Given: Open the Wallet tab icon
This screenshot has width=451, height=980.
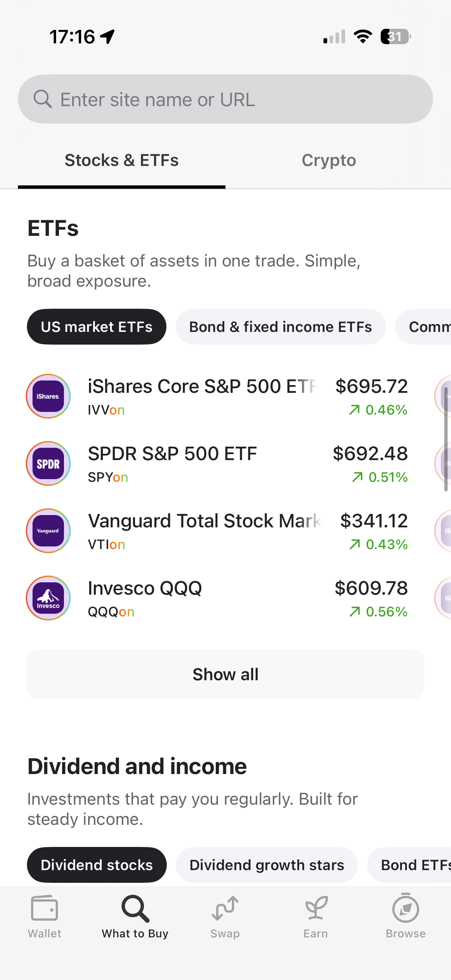Looking at the screenshot, I should 45,909.
